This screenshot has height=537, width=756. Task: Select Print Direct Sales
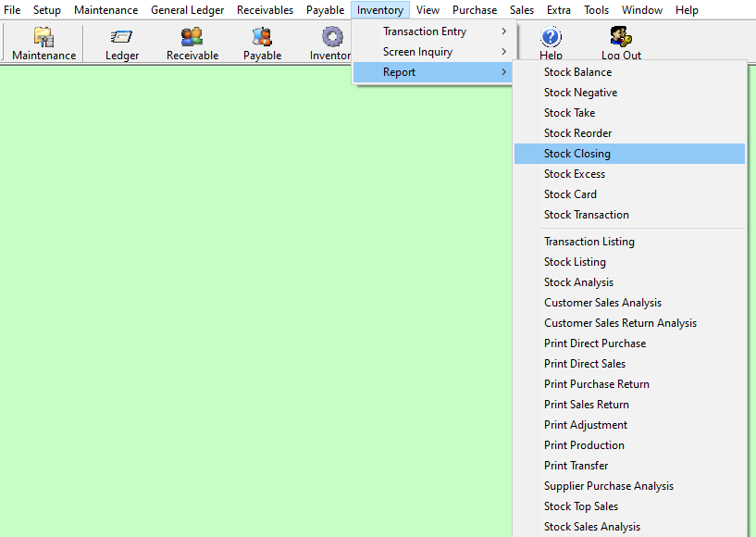(629, 364)
